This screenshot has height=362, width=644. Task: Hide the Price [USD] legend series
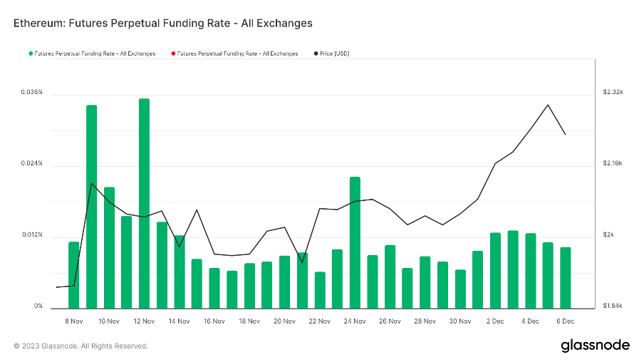[x=334, y=53]
